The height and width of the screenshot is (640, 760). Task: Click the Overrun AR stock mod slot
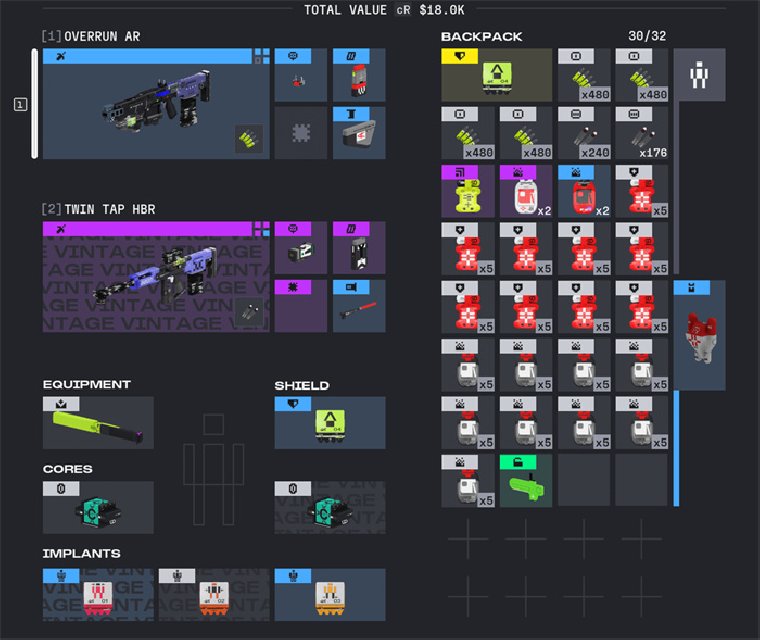pos(359,133)
